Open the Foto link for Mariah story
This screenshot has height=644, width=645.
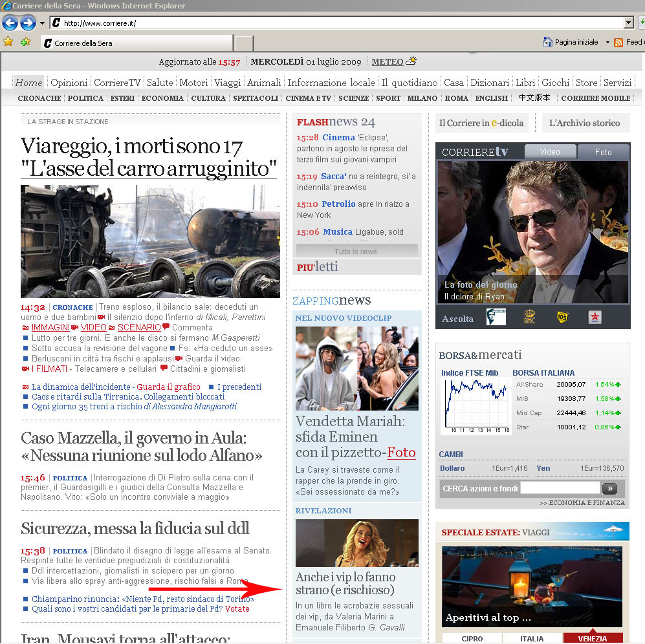pyautogui.click(x=401, y=453)
